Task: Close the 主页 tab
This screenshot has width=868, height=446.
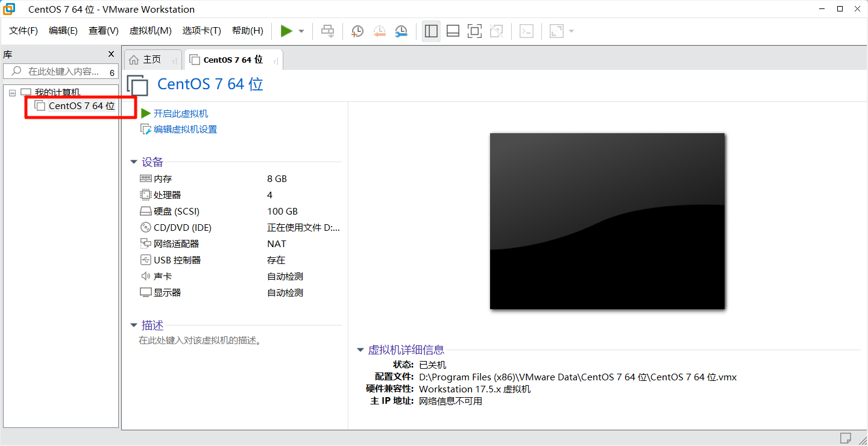Action: click(174, 60)
